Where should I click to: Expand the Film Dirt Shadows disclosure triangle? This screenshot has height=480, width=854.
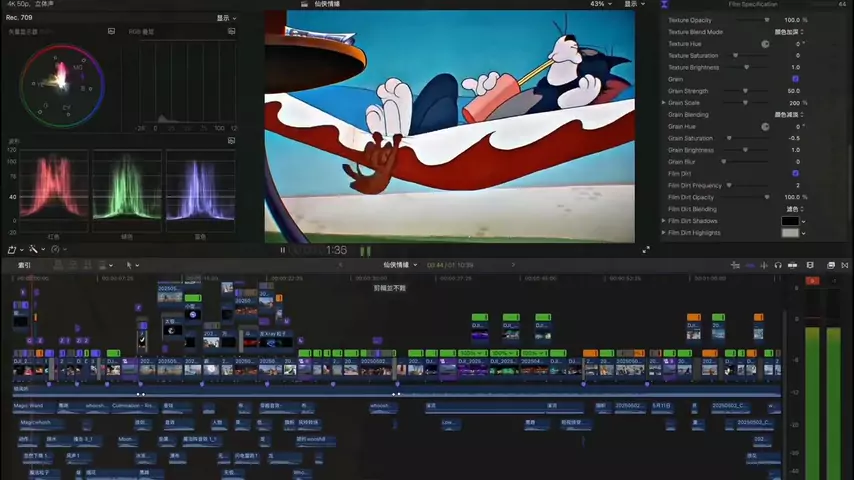(663, 221)
